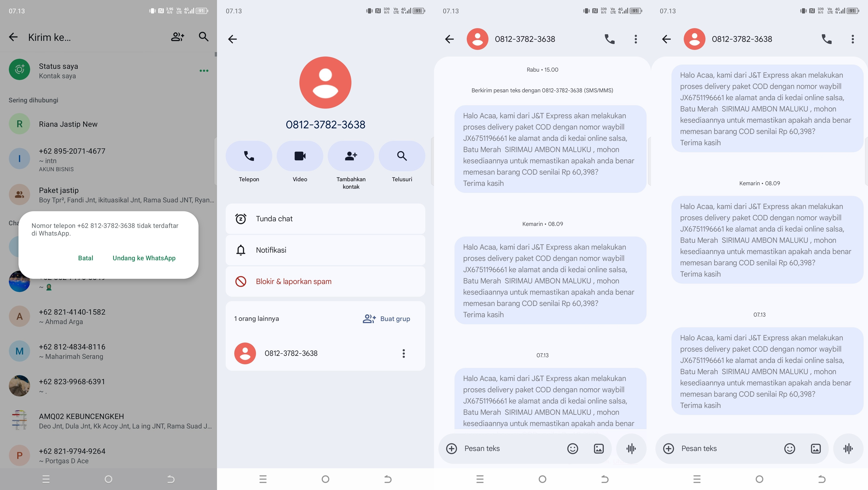The width and height of the screenshot is (868, 490).
Task: Tap the Tambahkan kontak icon
Action: click(x=351, y=156)
